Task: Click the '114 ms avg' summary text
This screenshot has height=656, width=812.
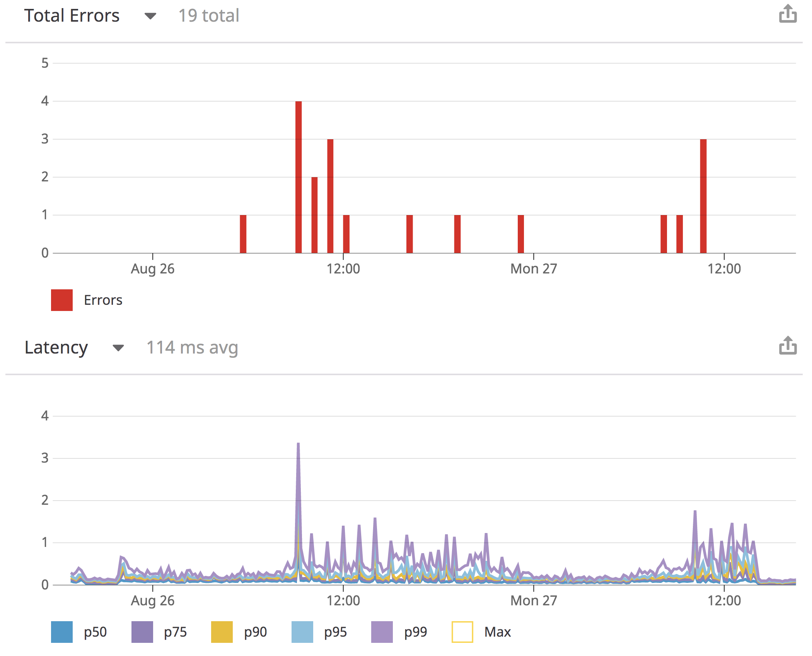Action: click(192, 348)
